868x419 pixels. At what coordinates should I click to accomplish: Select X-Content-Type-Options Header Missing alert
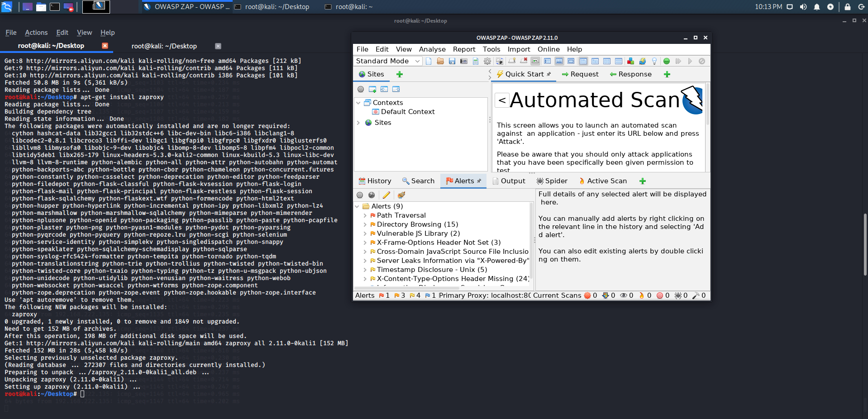tap(449, 279)
